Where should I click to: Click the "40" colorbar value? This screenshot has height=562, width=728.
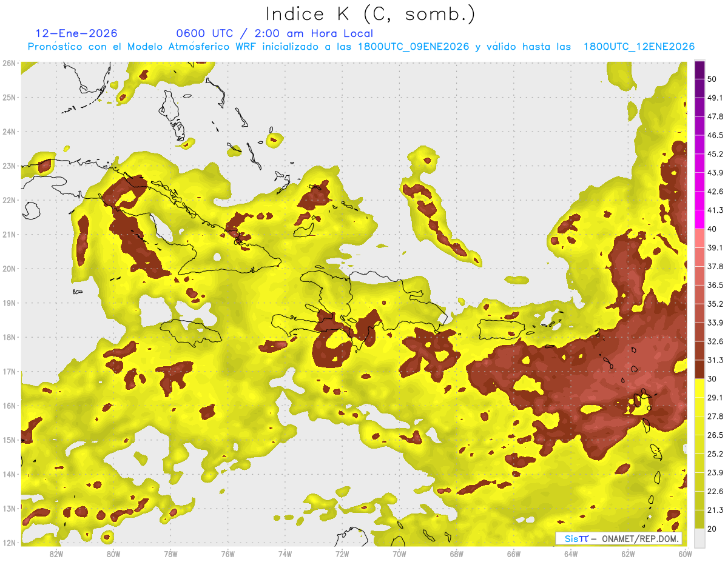point(712,229)
